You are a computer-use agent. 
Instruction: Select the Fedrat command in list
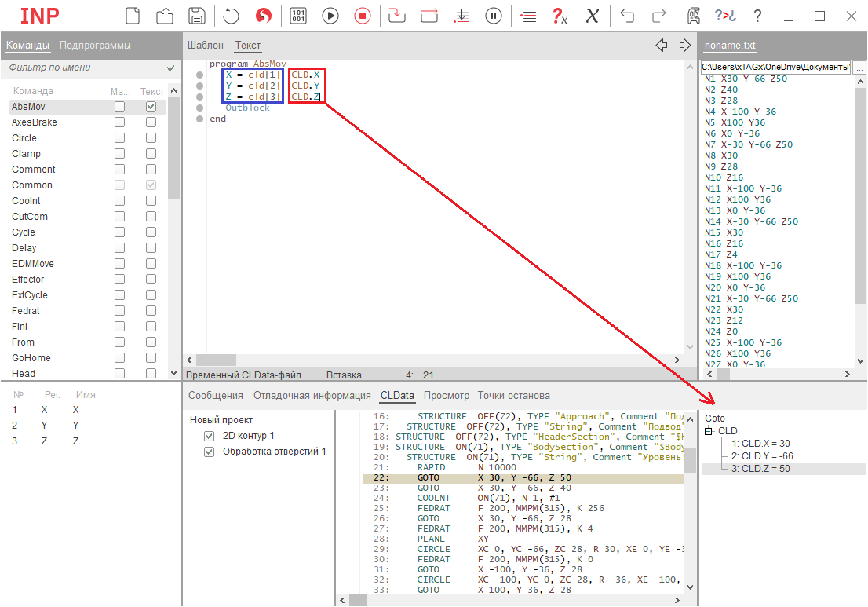[x=26, y=311]
